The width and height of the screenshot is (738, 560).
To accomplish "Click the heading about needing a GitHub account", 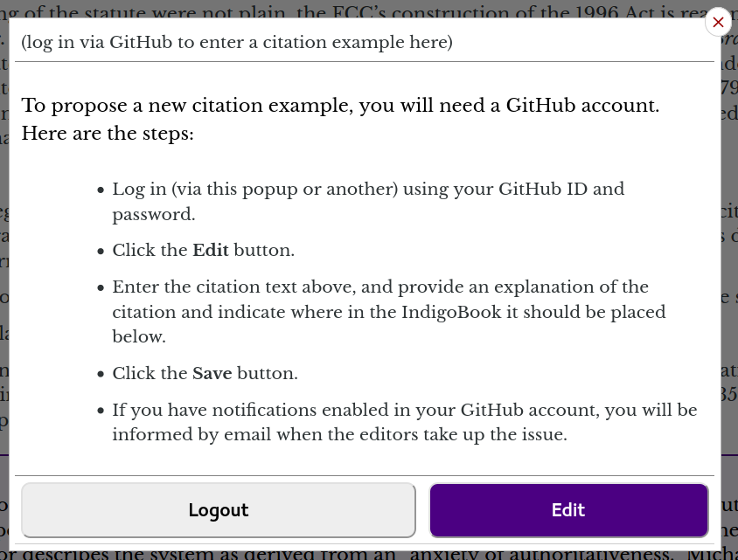I will point(340,106).
